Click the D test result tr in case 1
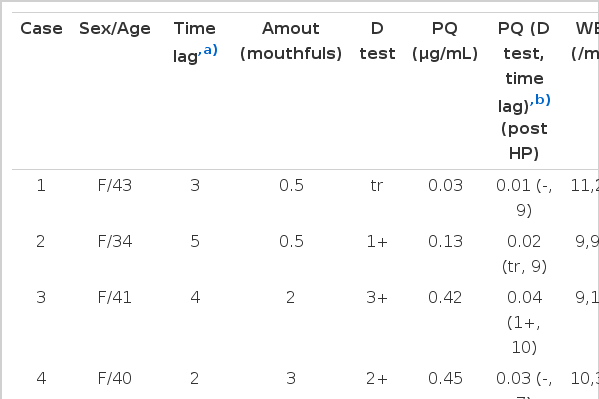The width and height of the screenshot is (599, 399). tap(376, 186)
